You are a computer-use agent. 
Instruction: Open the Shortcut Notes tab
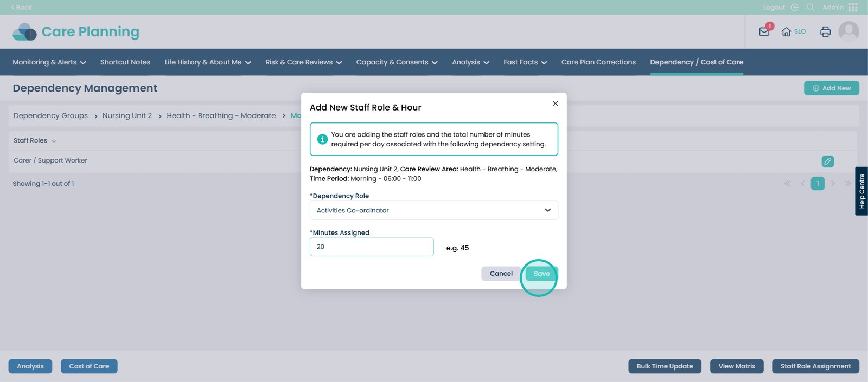click(x=125, y=62)
